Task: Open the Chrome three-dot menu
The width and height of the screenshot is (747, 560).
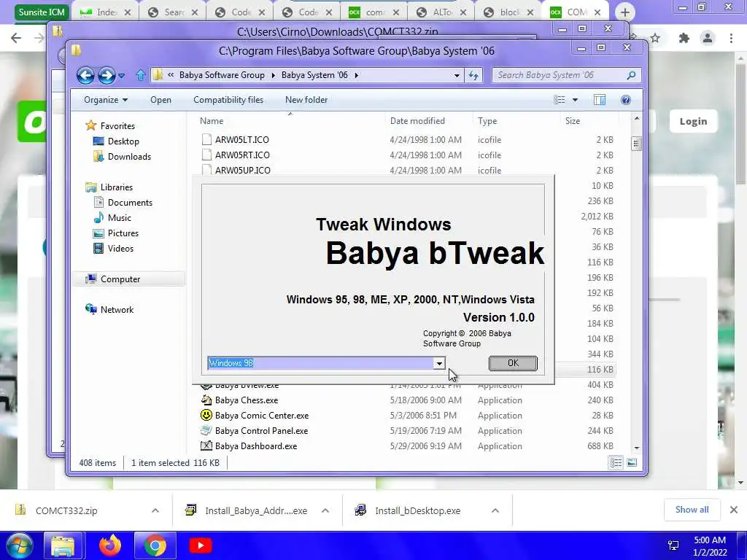Action: pos(731,38)
